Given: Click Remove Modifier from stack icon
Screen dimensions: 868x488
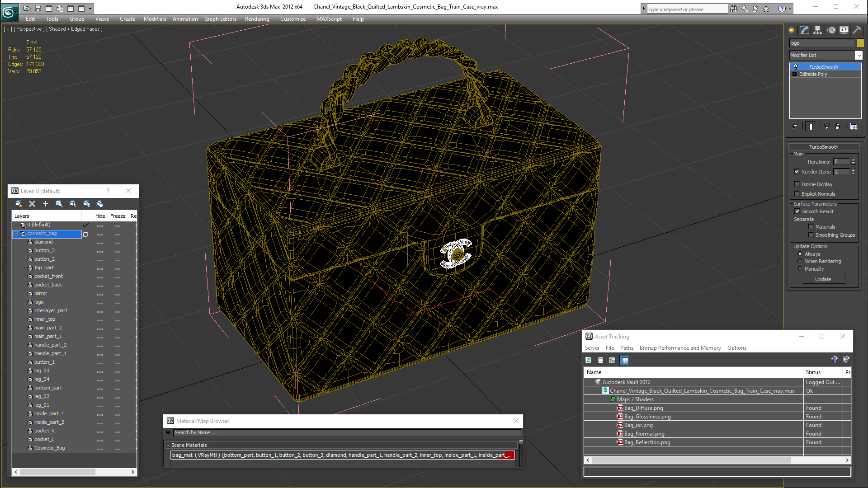Looking at the screenshot, I should (x=838, y=127).
